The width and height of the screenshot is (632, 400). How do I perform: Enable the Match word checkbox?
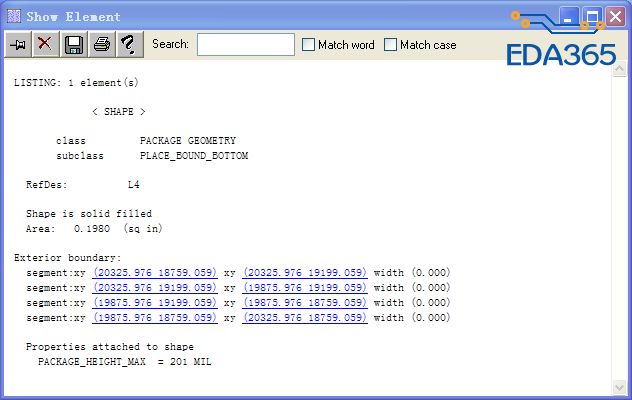[x=308, y=44]
